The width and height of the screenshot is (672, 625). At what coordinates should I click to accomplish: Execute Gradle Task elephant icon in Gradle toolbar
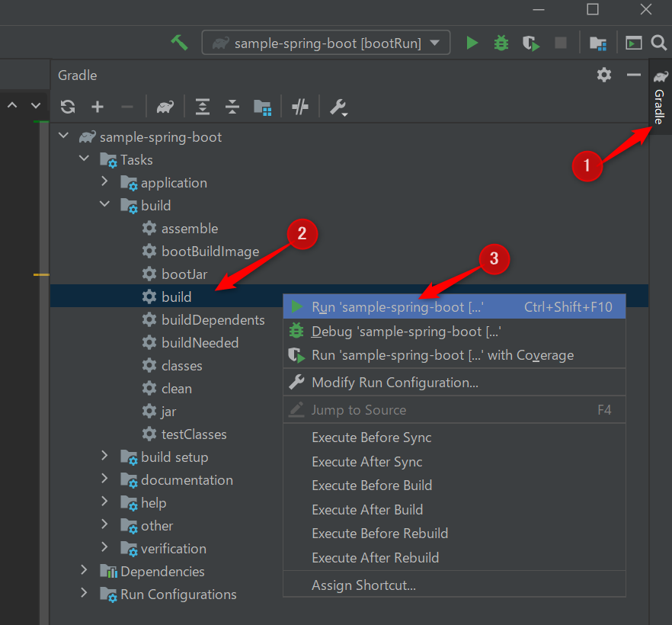165,107
